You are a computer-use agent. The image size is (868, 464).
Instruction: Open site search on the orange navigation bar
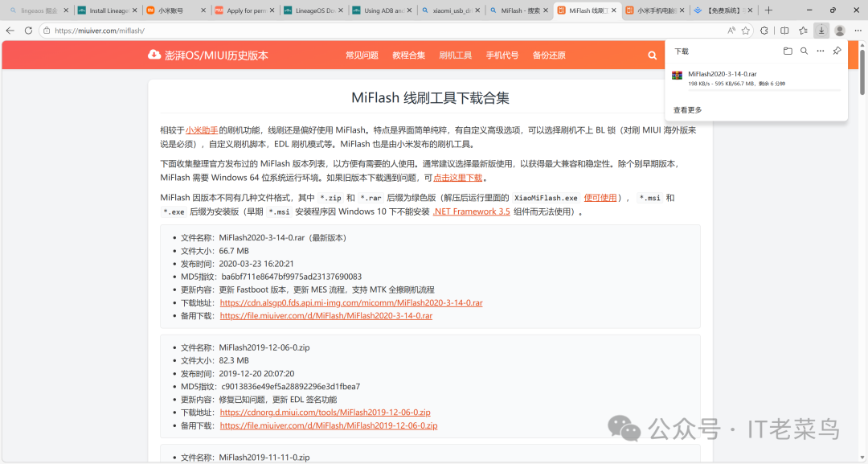pyautogui.click(x=652, y=55)
